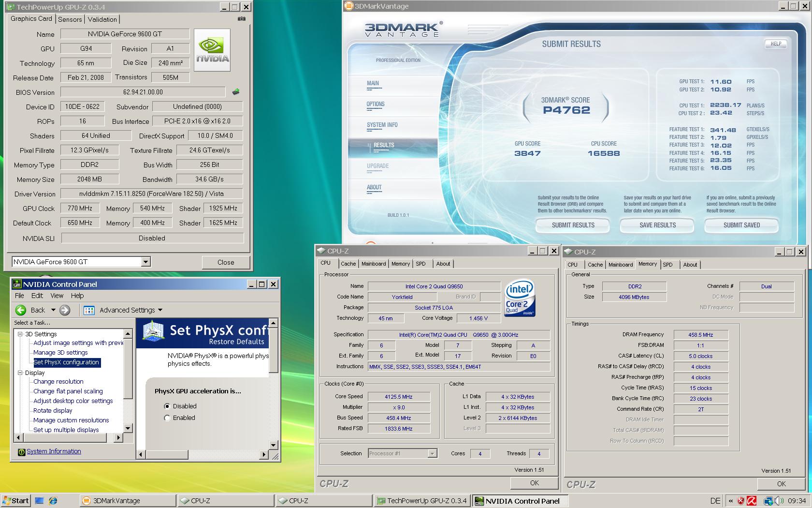Click the NVIDIA logo in GPU-Z
Image resolution: width=812 pixels, height=508 pixels.
(x=212, y=50)
